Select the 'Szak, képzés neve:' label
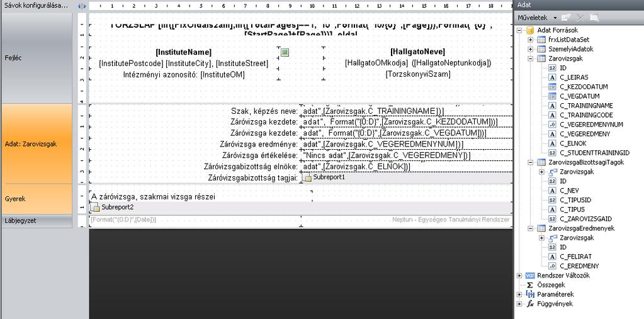Screen dimensions: 644x319 pos(264,111)
